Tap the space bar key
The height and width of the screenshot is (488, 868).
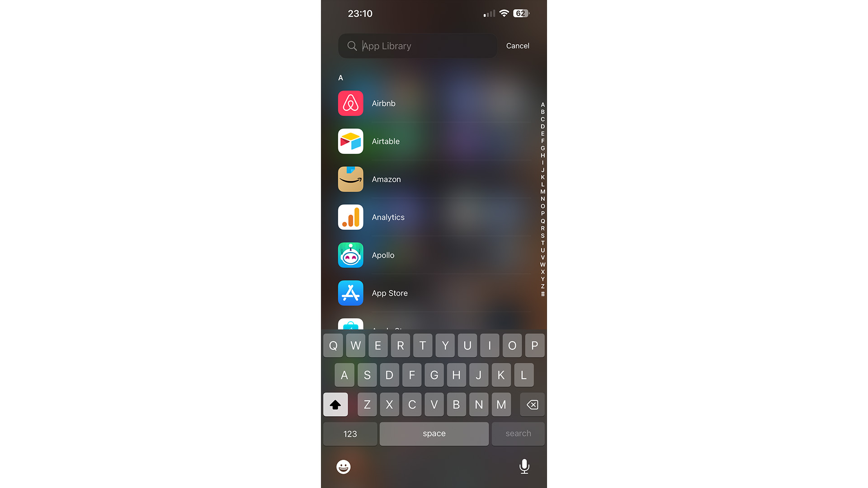434,433
